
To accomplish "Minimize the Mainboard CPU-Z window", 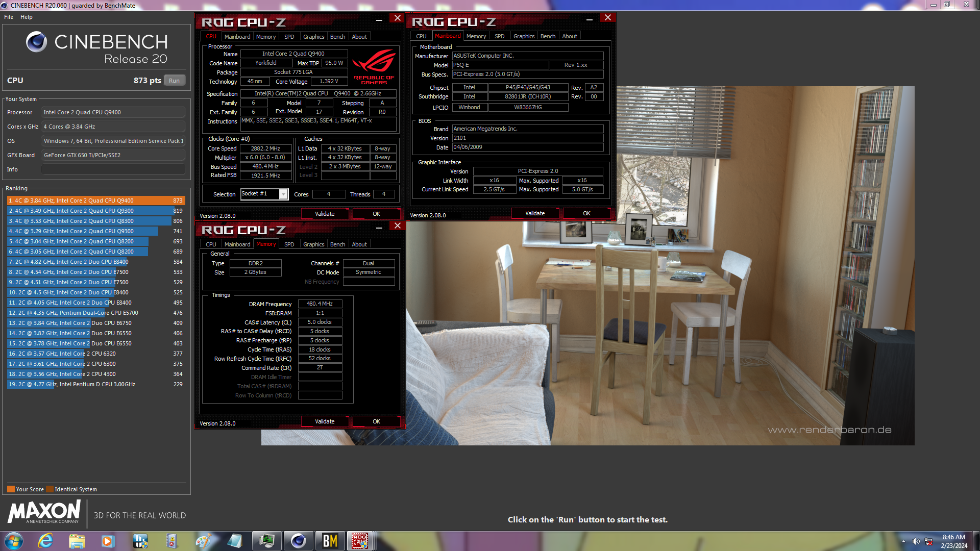I will 590,19.
